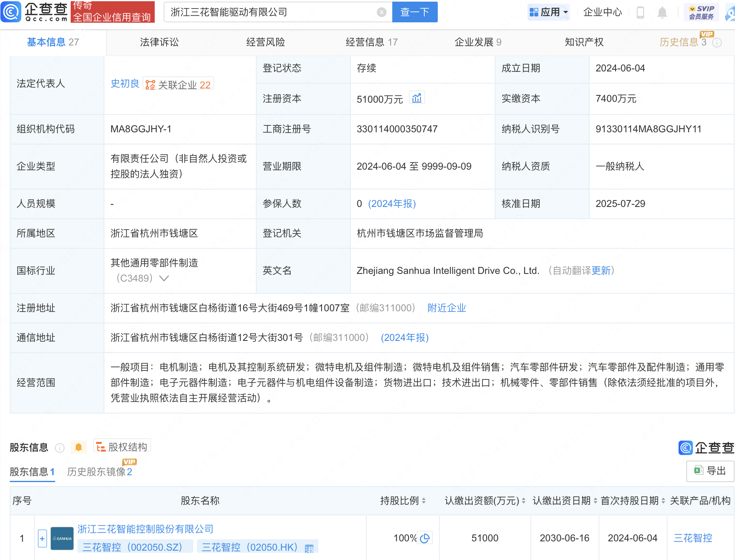The width and height of the screenshot is (735, 560).
Task: Click 更新 link next to English name
Action: point(601,271)
